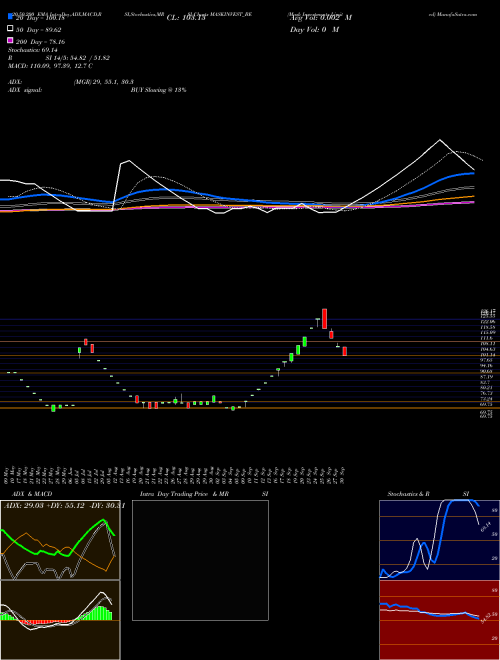Click the 'BUY Slowing @ 13%' ADX signal
Image resolution: width=500 pixels, height=660 pixels.
tap(159, 90)
